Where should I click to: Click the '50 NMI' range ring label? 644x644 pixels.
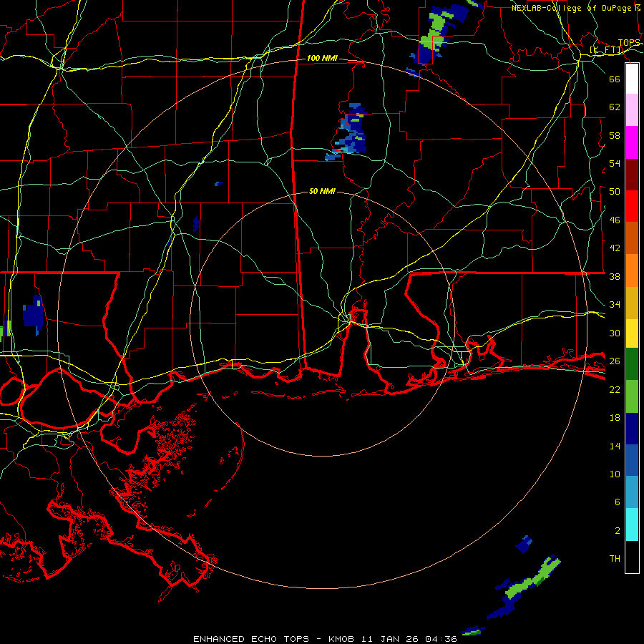click(322, 191)
